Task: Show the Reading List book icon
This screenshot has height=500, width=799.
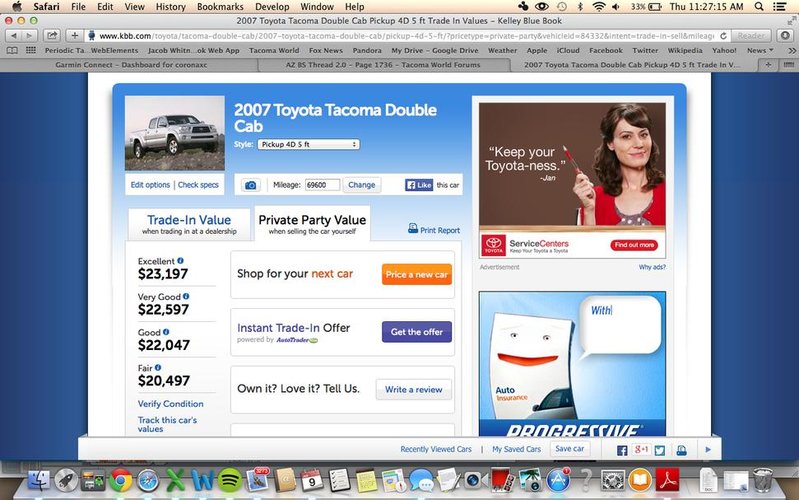Action: pos(12,50)
